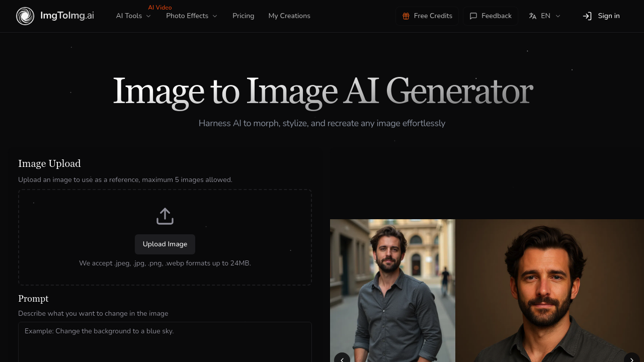Click the Upload Image button
This screenshot has height=362, width=644.
click(165, 244)
